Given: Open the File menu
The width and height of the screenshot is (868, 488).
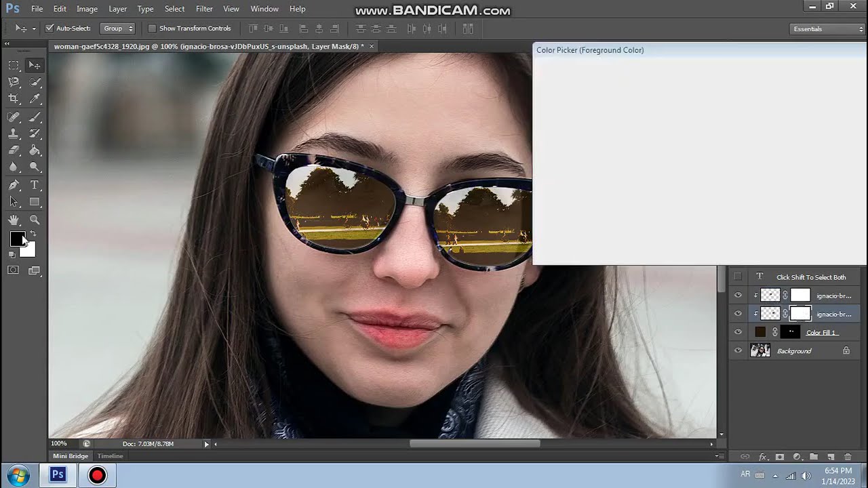Looking at the screenshot, I should [x=37, y=9].
